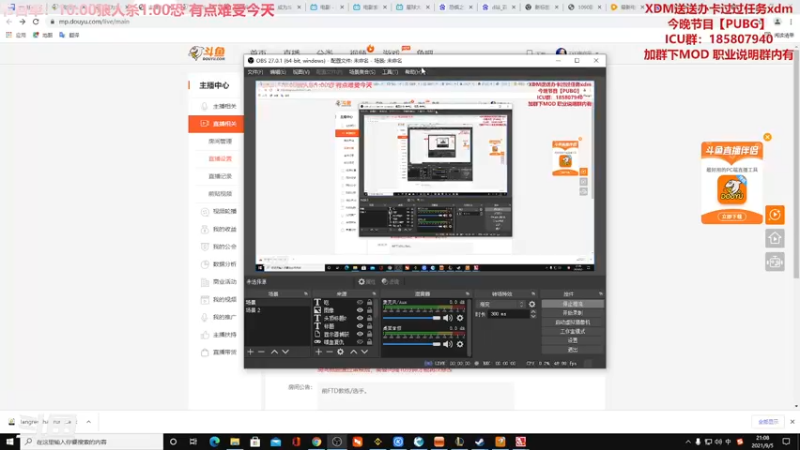This screenshot has width=800, height=450.
Task: Pop out the 混音器 audio mixer dock
Action: (467, 294)
